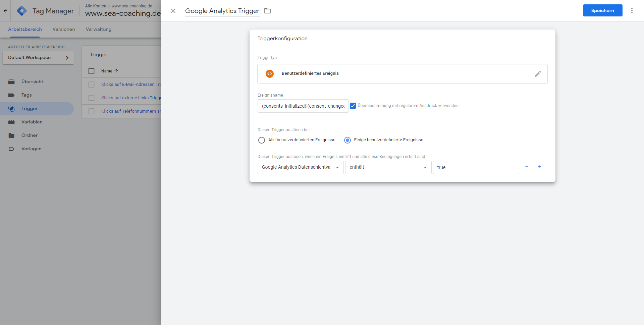Edit trigger type with pencil icon
The image size is (644, 325).
click(x=538, y=74)
